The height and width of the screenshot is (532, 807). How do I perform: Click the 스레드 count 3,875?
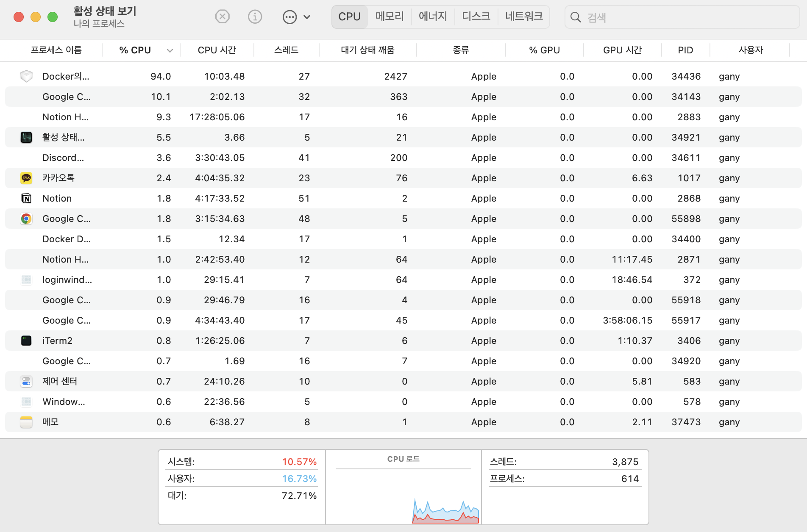coord(625,462)
